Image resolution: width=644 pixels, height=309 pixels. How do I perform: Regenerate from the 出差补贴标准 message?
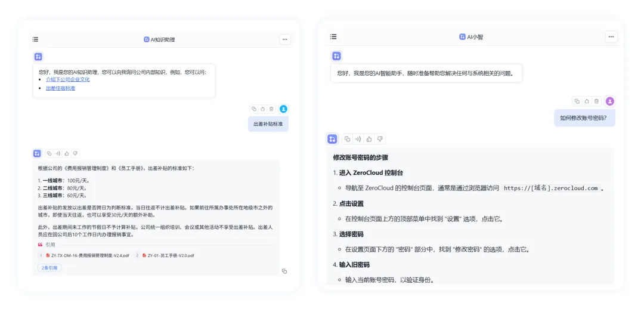[262, 109]
